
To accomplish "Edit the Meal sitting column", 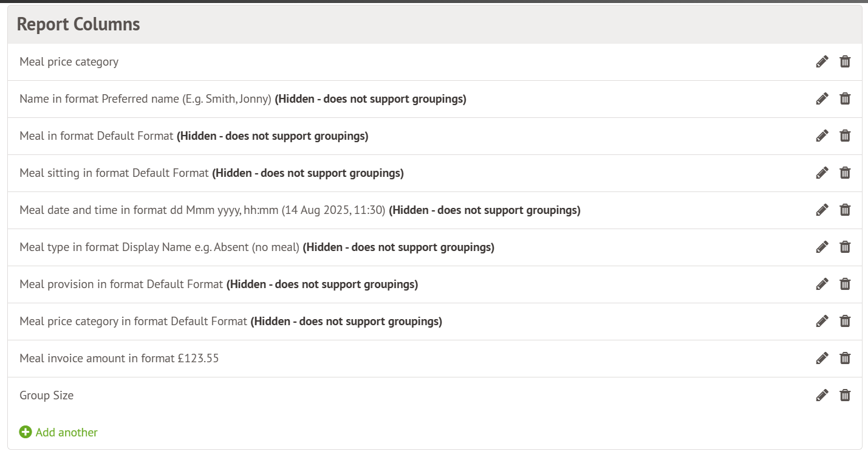I will (822, 173).
